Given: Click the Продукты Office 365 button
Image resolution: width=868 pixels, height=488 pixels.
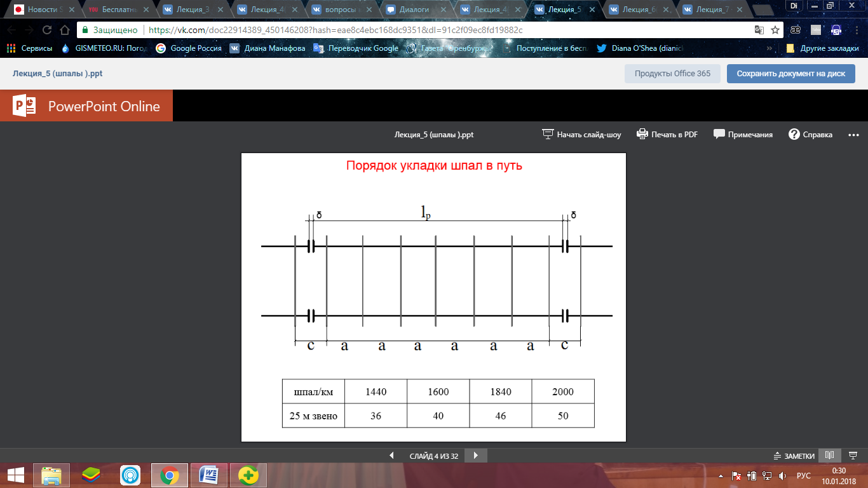Looking at the screenshot, I should tap(673, 74).
